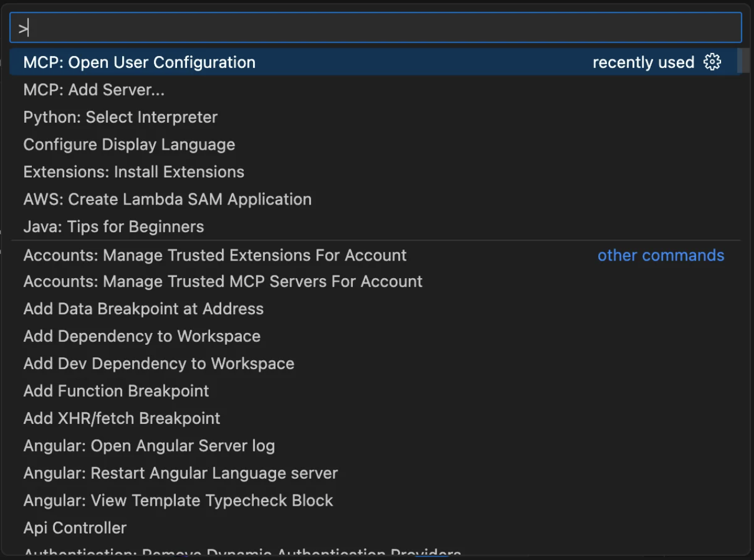Click the gear icon to configure keybinding
Viewport: 754px width, 560px height.
[x=712, y=62]
